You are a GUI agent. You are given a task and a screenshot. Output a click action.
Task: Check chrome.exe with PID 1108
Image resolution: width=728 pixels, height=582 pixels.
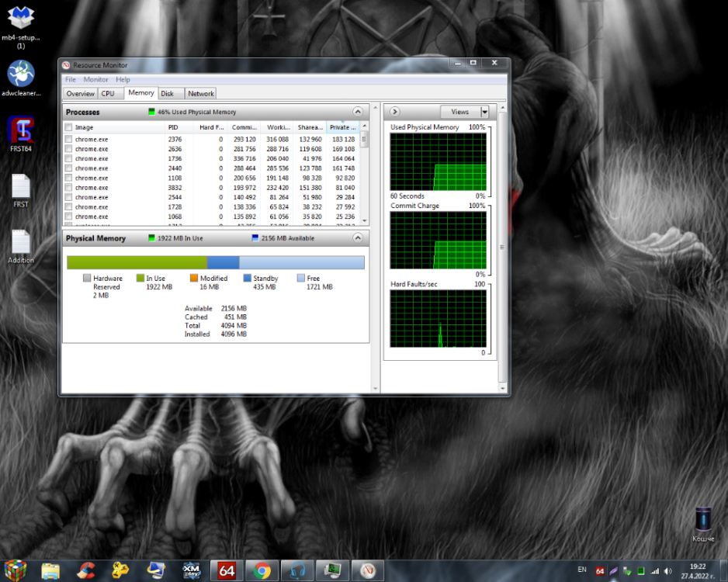click(x=69, y=178)
